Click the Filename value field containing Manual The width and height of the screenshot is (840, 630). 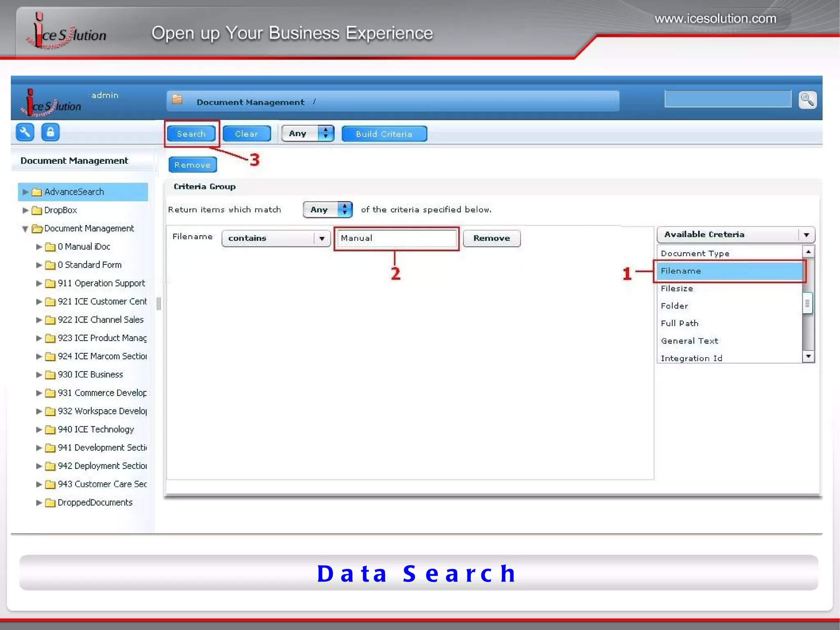[x=396, y=238]
